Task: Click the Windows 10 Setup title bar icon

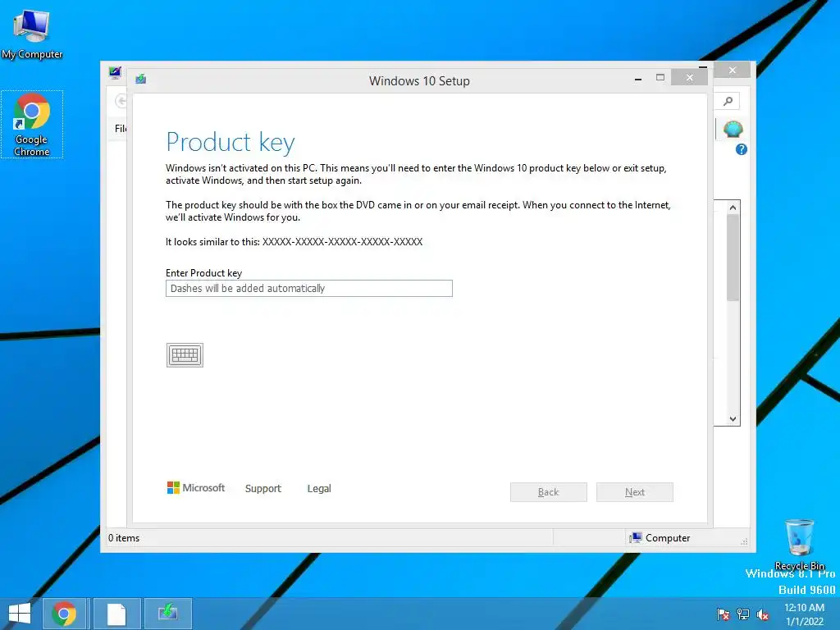Action: pyautogui.click(x=141, y=80)
